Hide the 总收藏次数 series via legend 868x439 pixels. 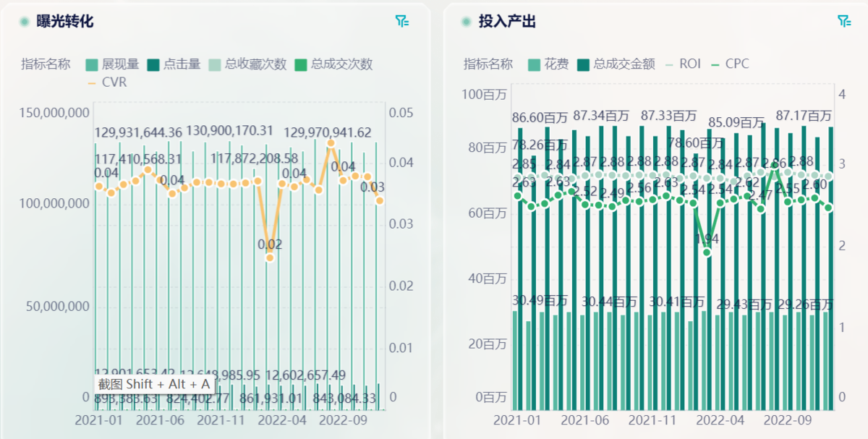[x=215, y=64]
